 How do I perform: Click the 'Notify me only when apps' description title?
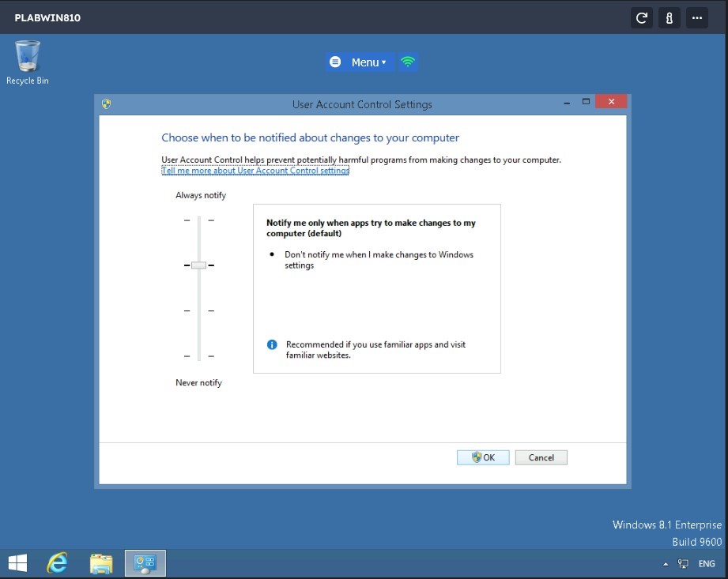[x=371, y=227]
